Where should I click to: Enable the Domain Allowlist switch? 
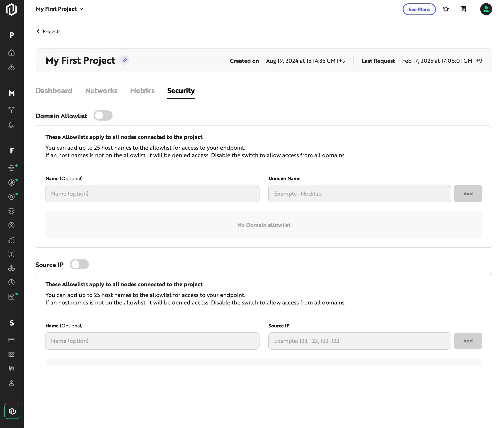[103, 115]
